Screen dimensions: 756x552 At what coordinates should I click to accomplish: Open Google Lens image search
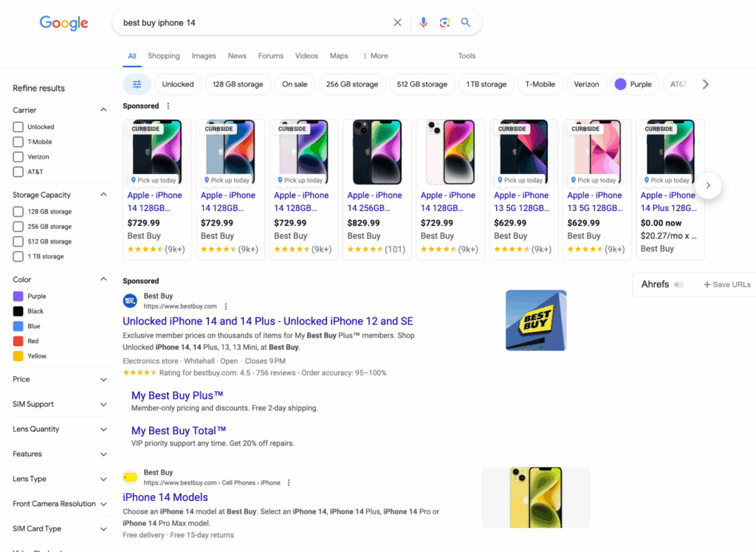444,23
